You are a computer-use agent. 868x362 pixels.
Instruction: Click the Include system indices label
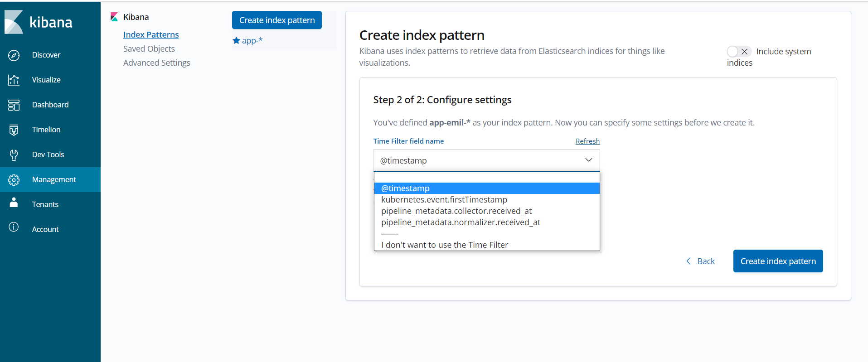tap(769, 57)
